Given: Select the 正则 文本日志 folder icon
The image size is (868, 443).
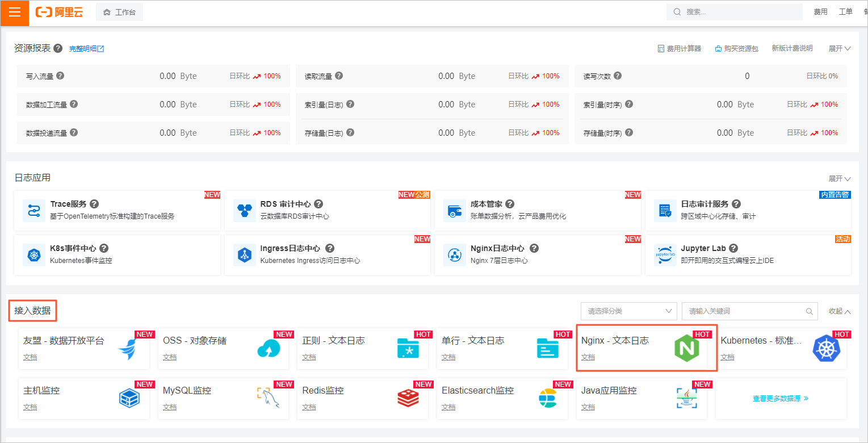Looking at the screenshot, I should click(408, 348).
